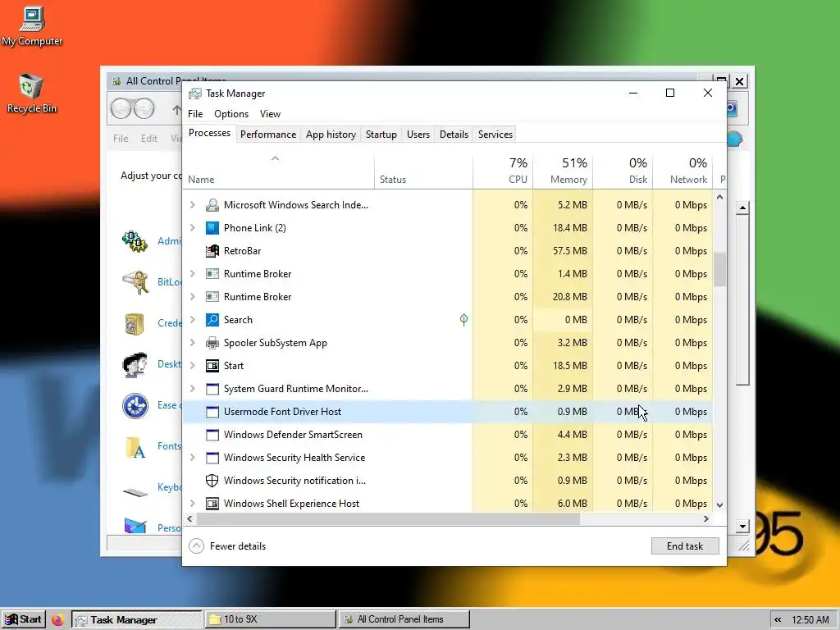Image resolution: width=840 pixels, height=630 pixels.
Task: Sort processes by the Memory column header
Action: 563,171
